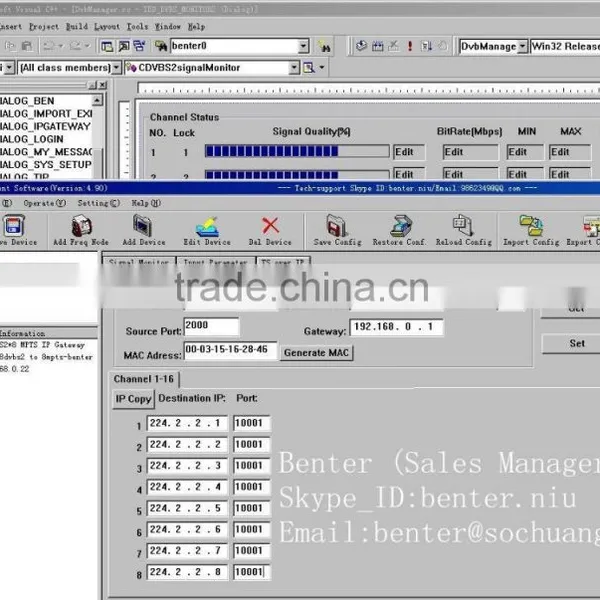This screenshot has width=600, height=600.
Task: Click the Compile icon in Visual C++ toolbar
Action: [x=361, y=46]
